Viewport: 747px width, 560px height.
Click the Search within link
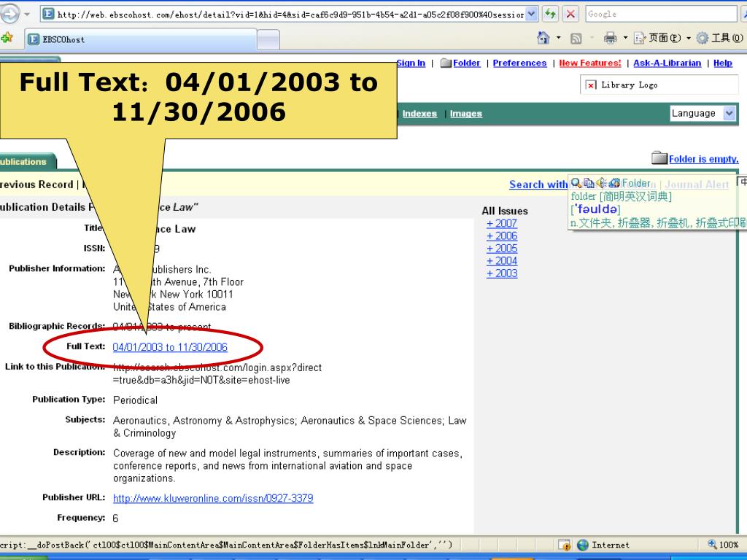[x=539, y=184]
